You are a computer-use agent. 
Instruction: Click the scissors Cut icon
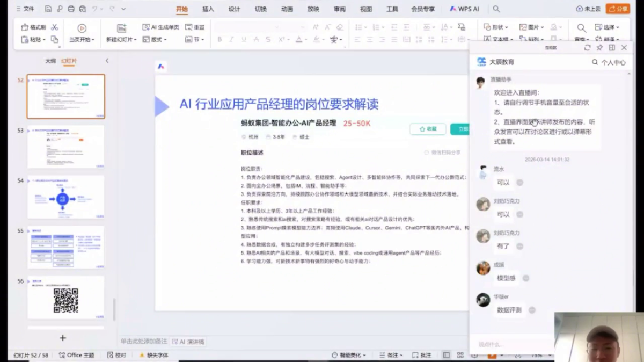[x=56, y=27]
